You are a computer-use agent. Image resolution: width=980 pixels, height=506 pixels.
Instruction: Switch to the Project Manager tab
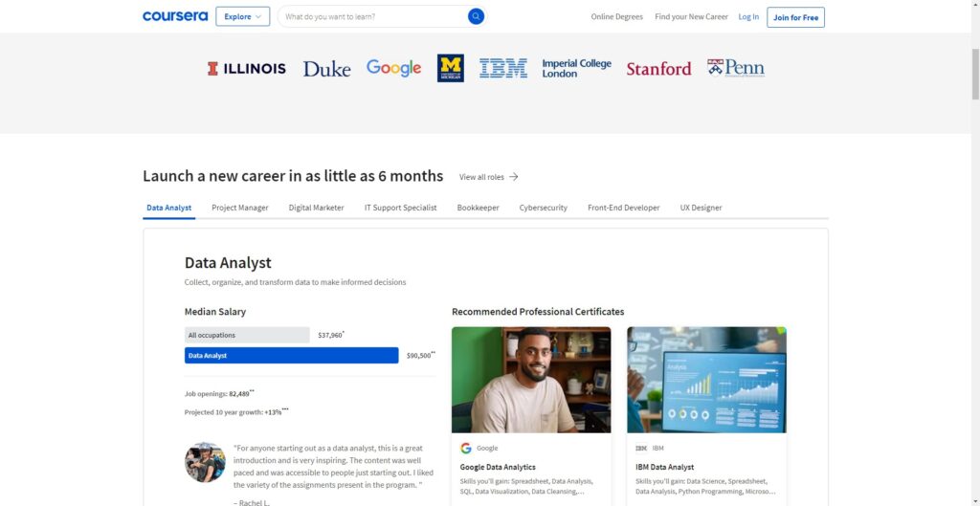point(240,208)
